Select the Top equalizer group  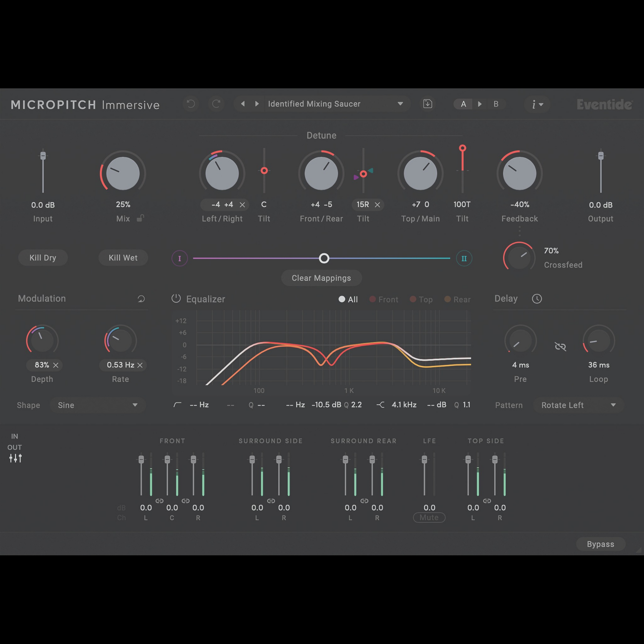coord(421,299)
